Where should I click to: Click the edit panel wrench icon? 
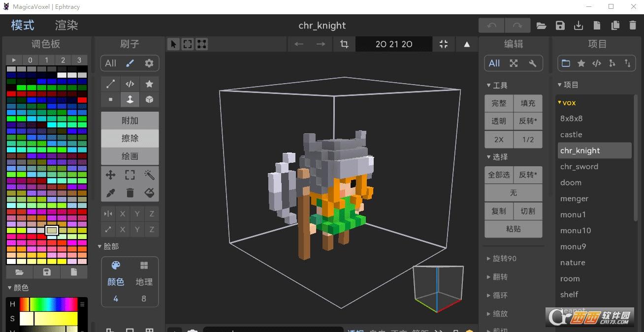coord(532,63)
